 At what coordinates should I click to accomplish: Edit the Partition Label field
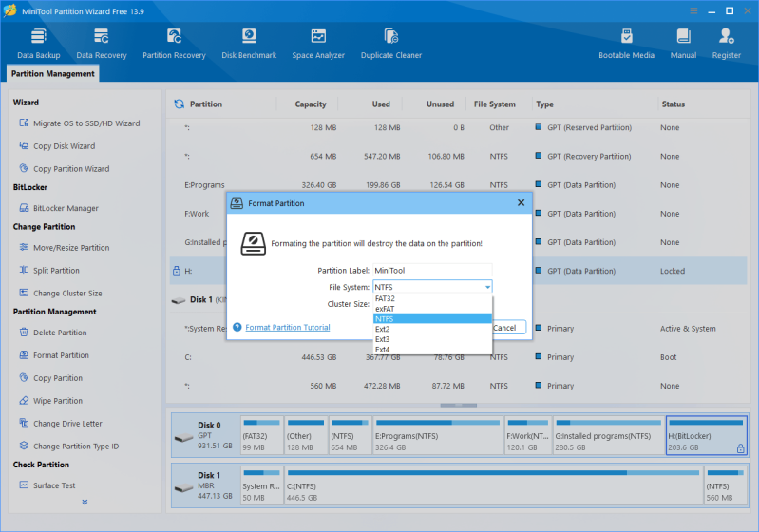click(432, 270)
